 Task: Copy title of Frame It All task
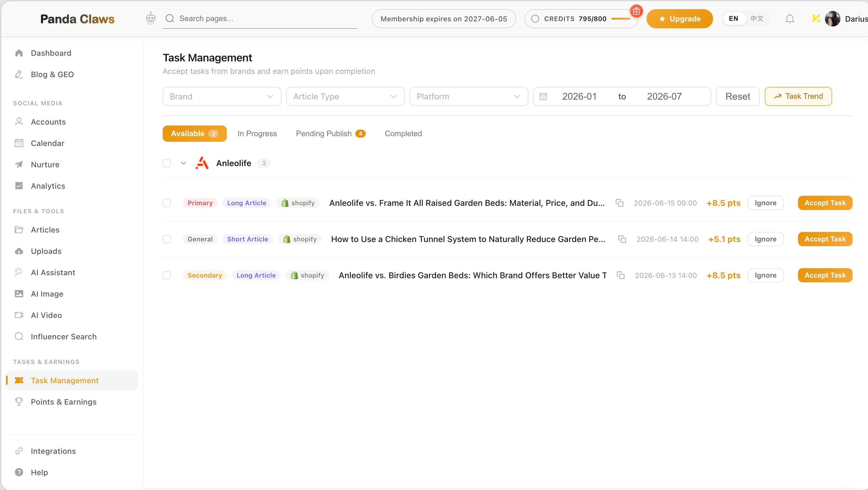[x=619, y=203]
